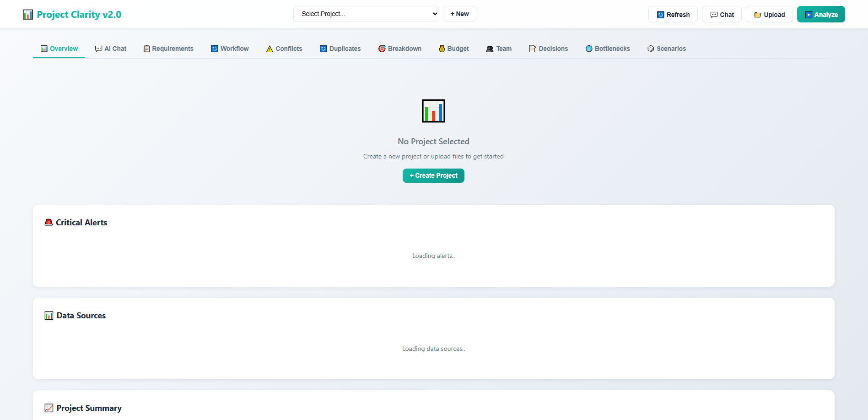
Task: Click the target icon beside Breakdown
Action: click(x=382, y=49)
